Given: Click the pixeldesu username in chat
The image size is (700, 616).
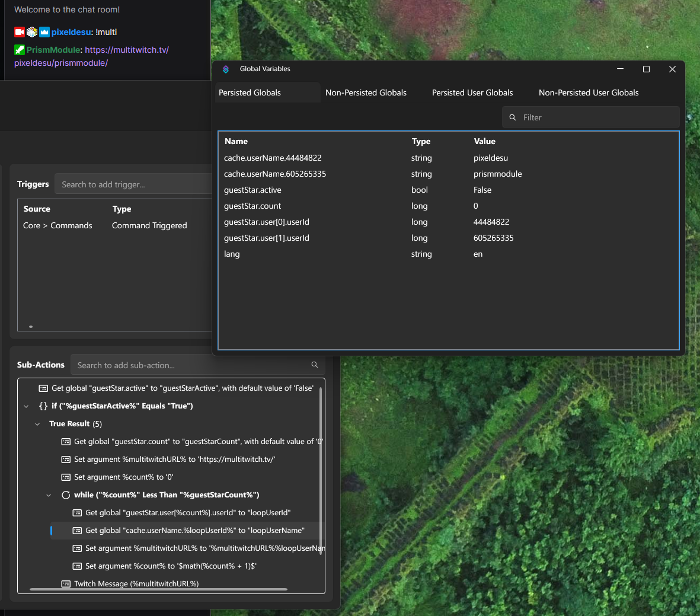Looking at the screenshot, I should (71, 32).
